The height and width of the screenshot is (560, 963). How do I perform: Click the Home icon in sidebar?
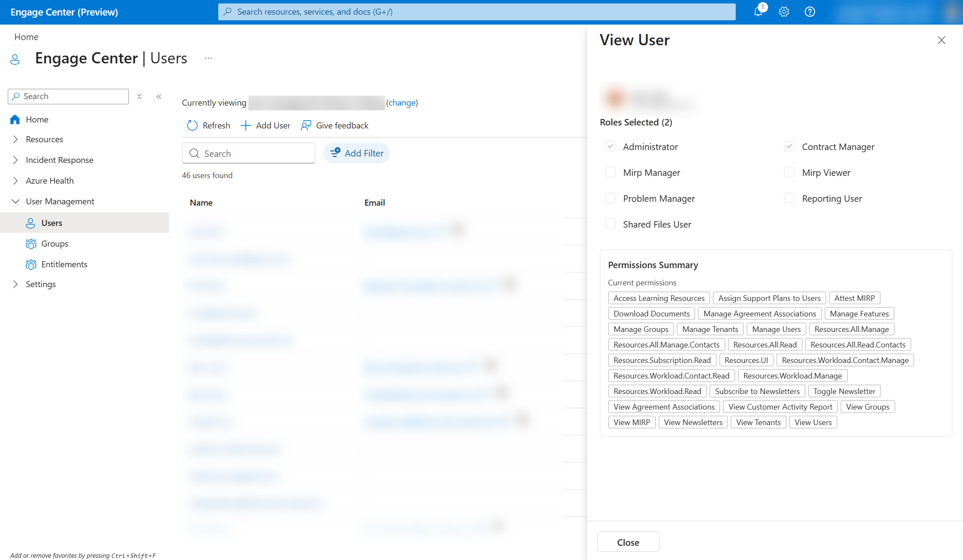click(15, 119)
